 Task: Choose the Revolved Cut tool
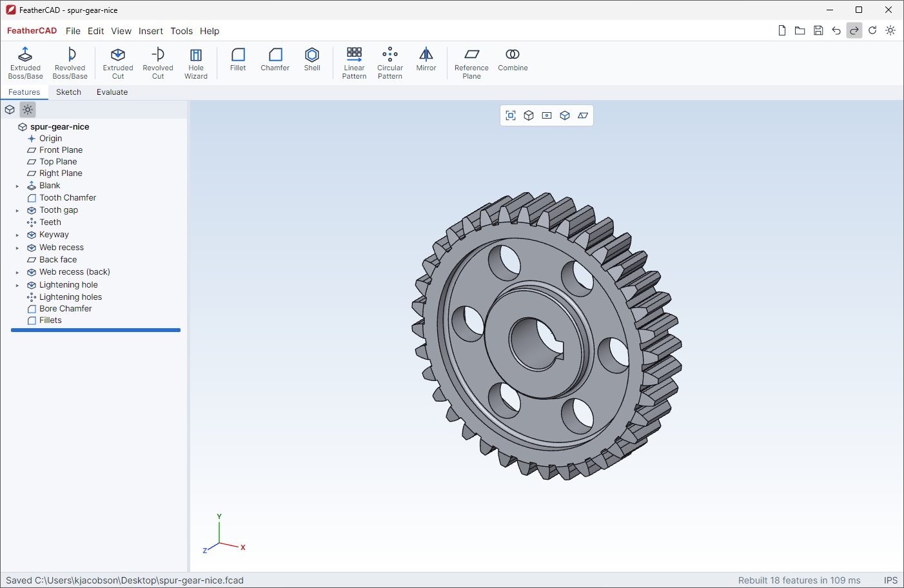pos(158,63)
